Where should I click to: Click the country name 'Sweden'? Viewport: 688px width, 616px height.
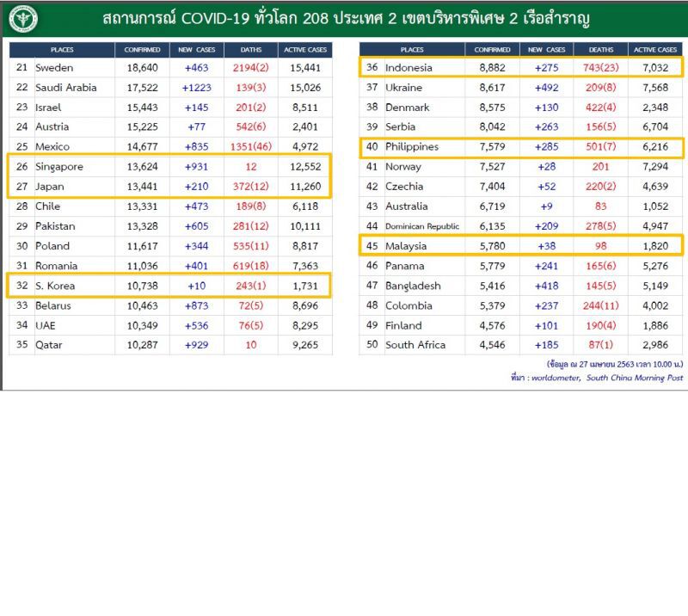click(x=54, y=68)
